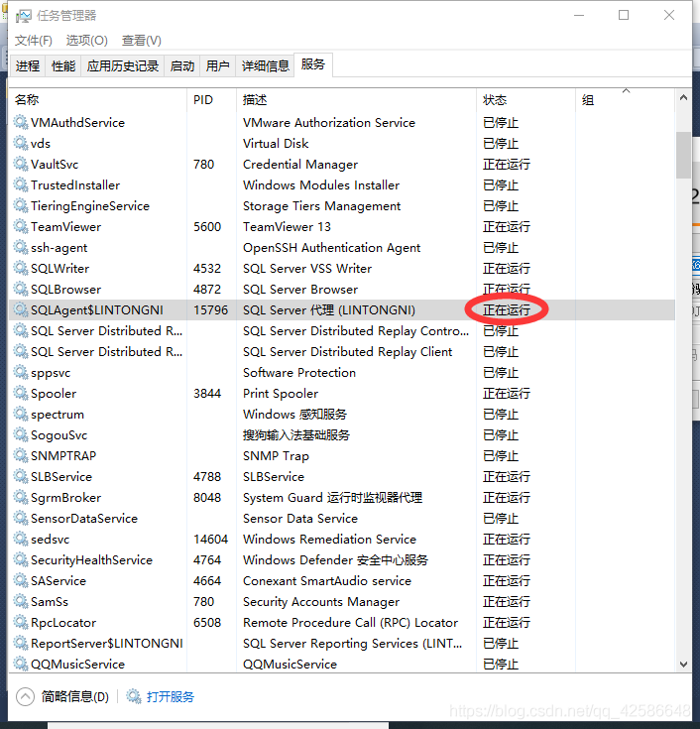Open the 文件(F) menu
This screenshot has height=729, width=700.
click(x=33, y=41)
